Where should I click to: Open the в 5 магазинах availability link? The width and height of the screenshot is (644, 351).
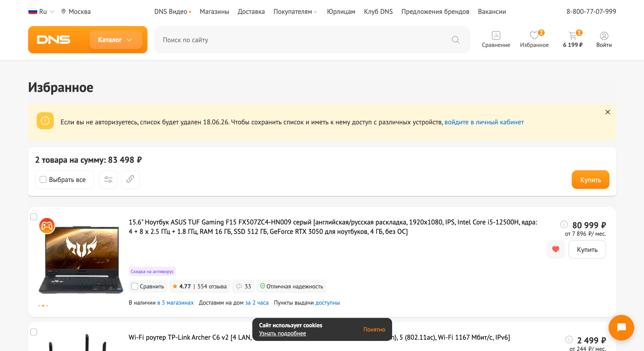pyautogui.click(x=175, y=303)
